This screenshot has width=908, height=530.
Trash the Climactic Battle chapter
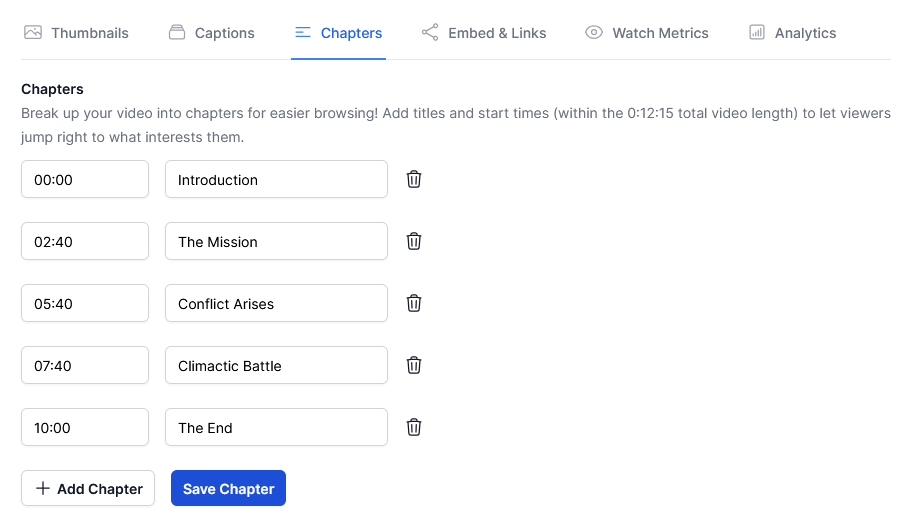(414, 365)
